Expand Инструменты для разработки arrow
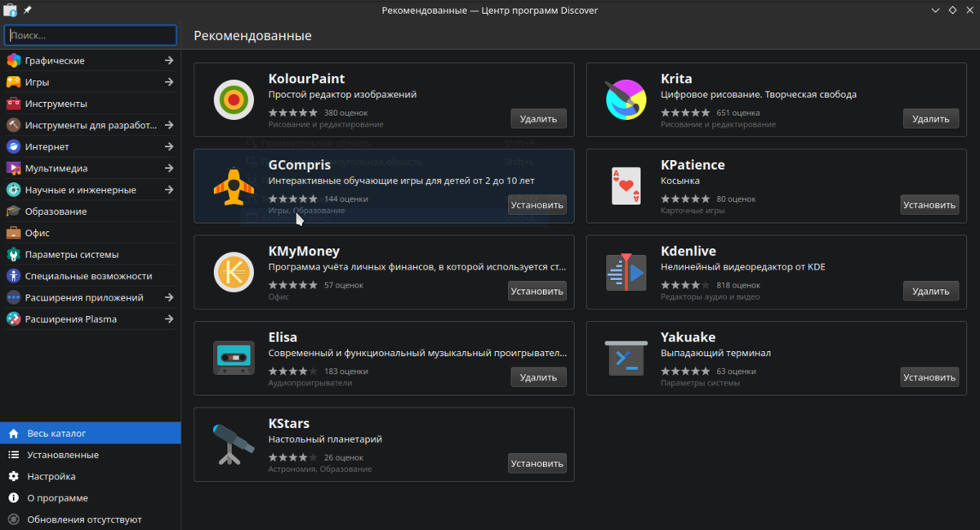Screen dimensions: 980x530 (x=168, y=125)
